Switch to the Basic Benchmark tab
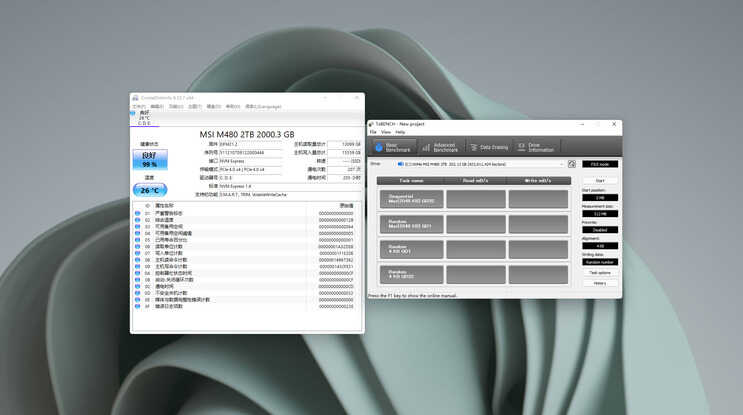The image size is (743, 415). pos(393,147)
